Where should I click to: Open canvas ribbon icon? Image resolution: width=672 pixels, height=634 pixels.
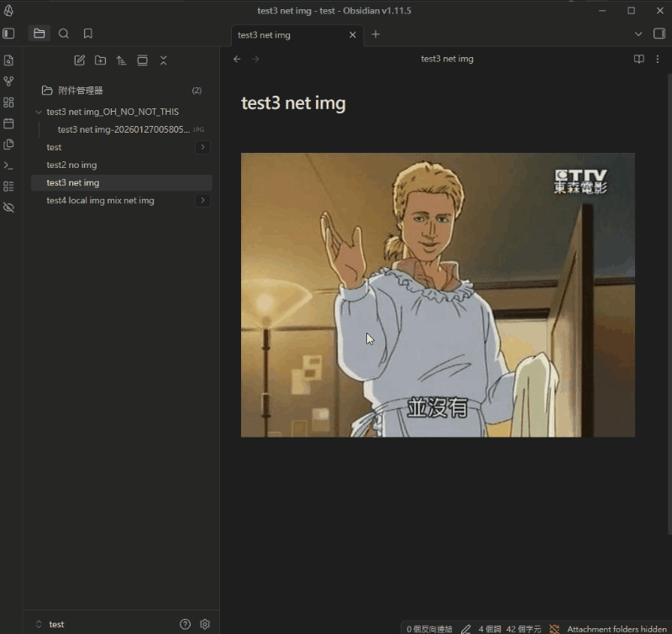point(8,102)
